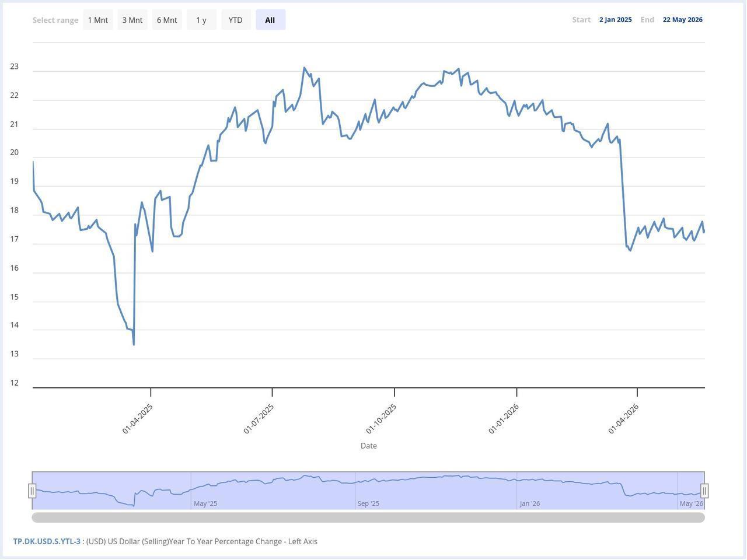Click the May '26 navigator label
The image size is (747, 560).
(692, 503)
